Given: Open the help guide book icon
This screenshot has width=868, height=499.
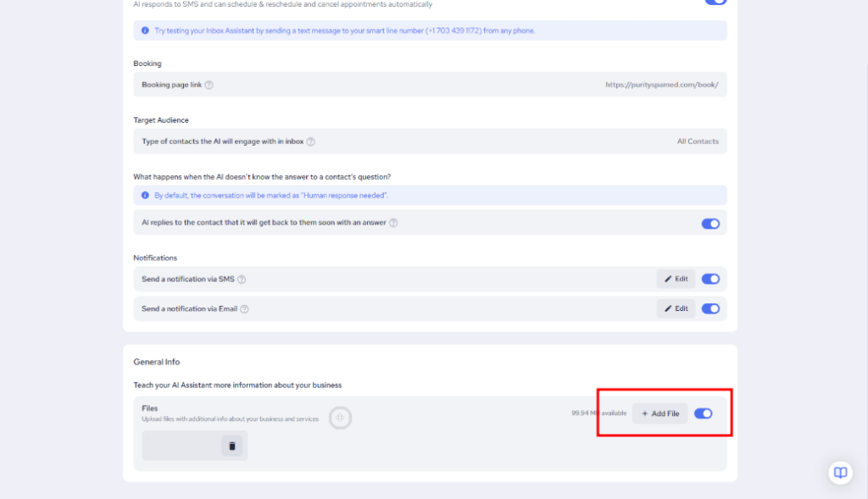Looking at the screenshot, I should (x=840, y=473).
